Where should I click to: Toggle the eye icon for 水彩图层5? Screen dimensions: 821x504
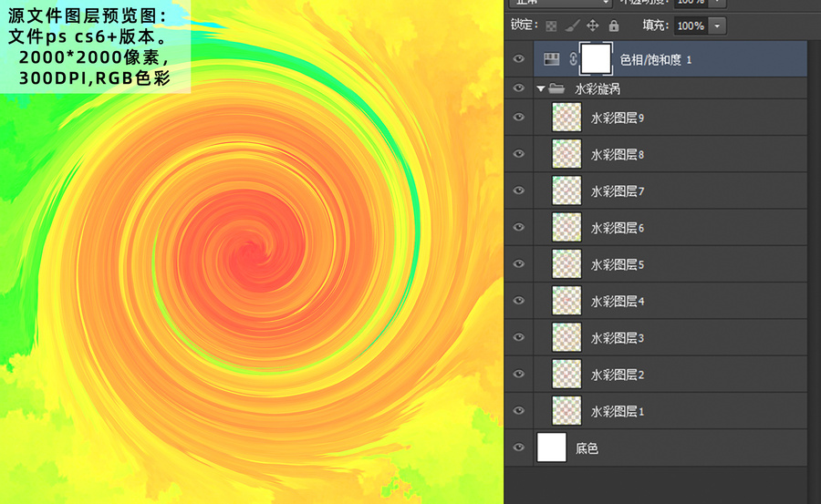pyautogui.click(x=519, y=263)
